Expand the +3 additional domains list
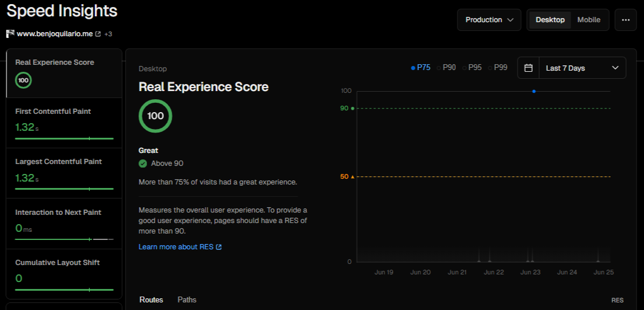 [108, 34]
